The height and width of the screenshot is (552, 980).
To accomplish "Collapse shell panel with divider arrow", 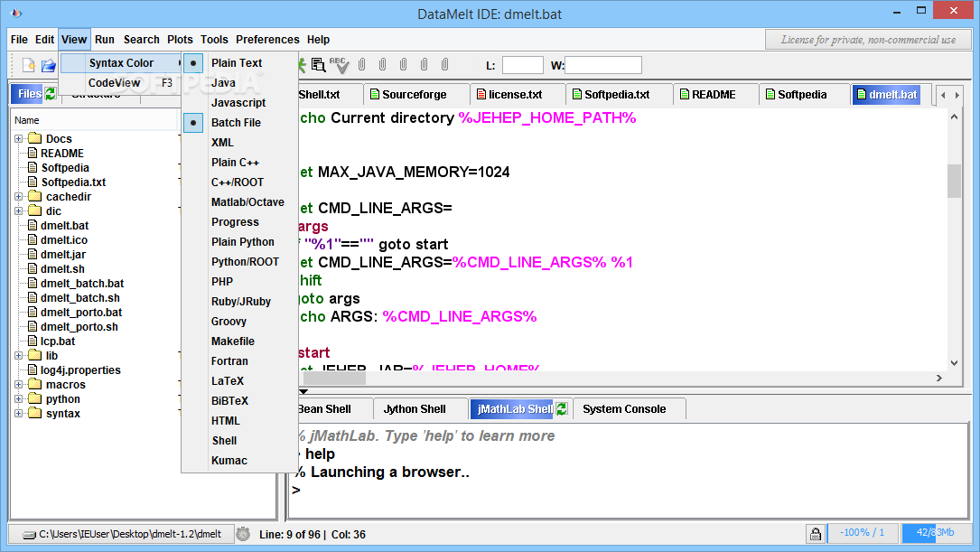I will [x=303, y=391].
